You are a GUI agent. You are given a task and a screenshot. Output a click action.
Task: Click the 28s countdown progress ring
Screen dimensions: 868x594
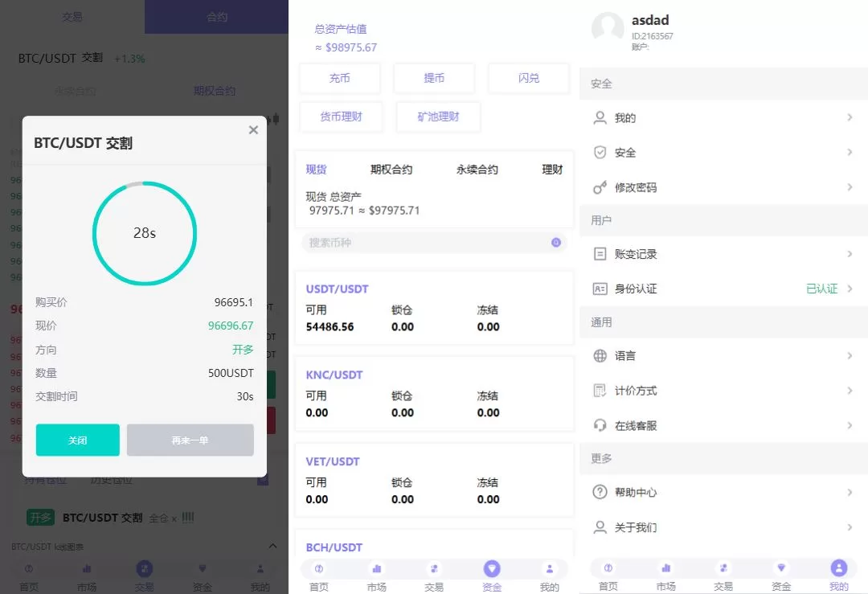click(145, 233)
